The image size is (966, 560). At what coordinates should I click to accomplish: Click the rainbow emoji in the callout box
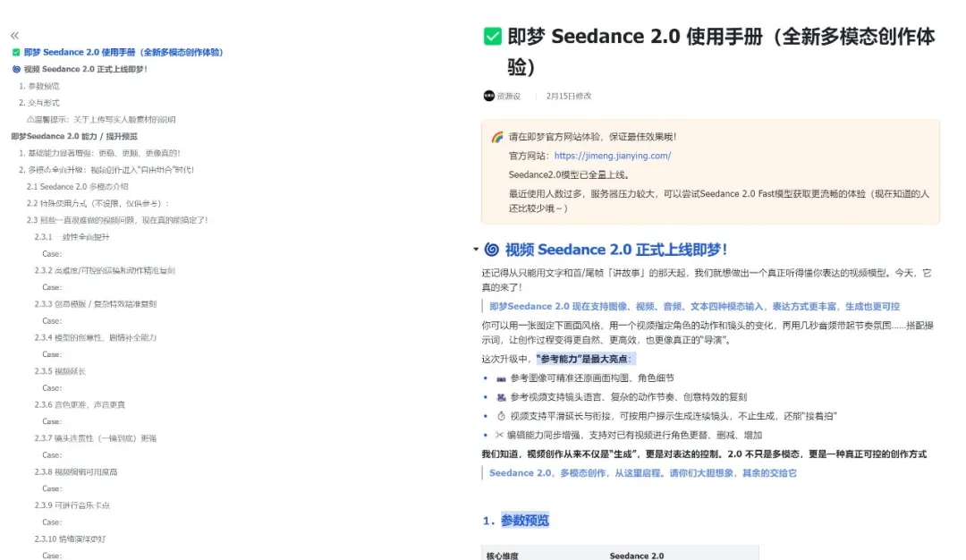pos(497,137)
